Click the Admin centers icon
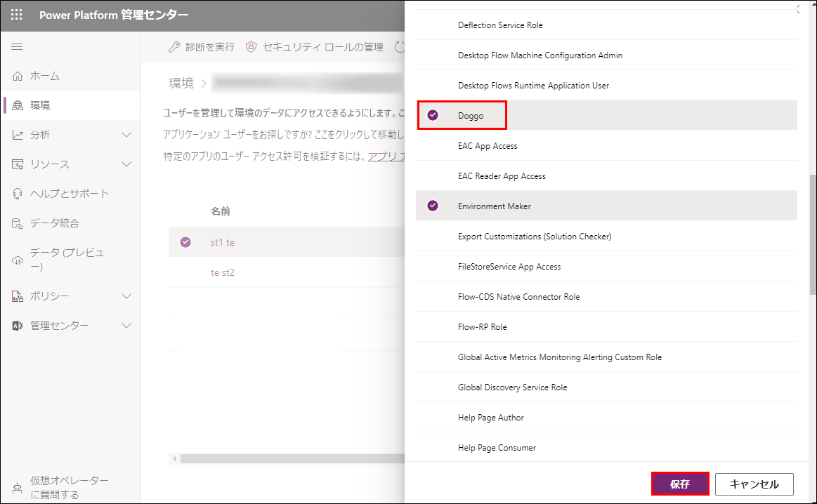 (x=17, y=326)
